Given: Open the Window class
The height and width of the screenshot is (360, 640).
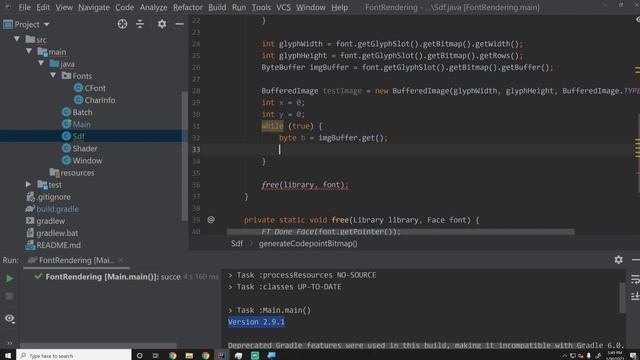Looking at the screenshot, I should [x=87, y=161].
